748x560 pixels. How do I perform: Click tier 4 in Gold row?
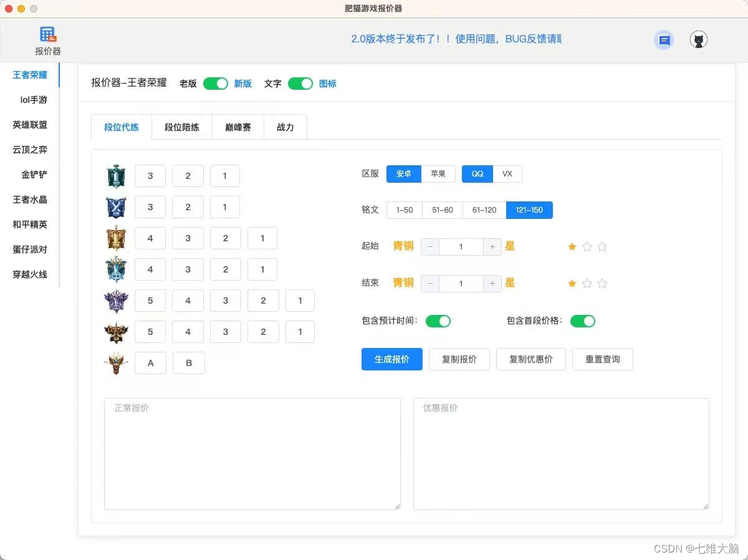[150, 238]
